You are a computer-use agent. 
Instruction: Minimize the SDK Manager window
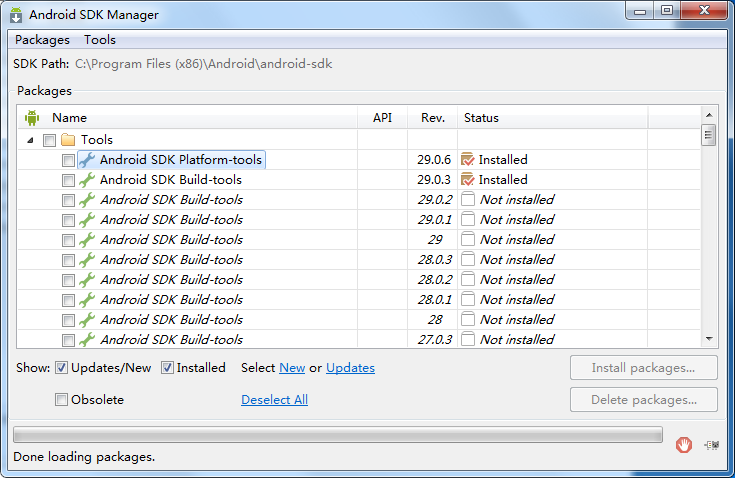pos(640,10)
